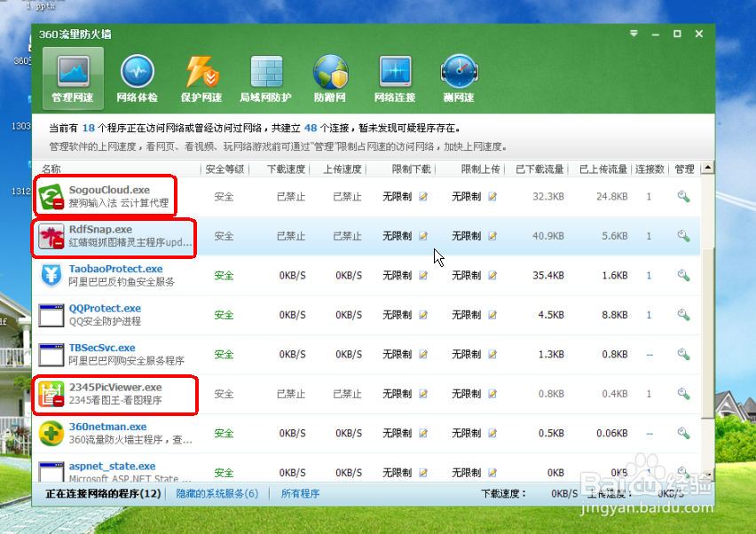Switch to 所有程序 tab
756x534 pixels.
pyautogui.click(x=301, y=493)
